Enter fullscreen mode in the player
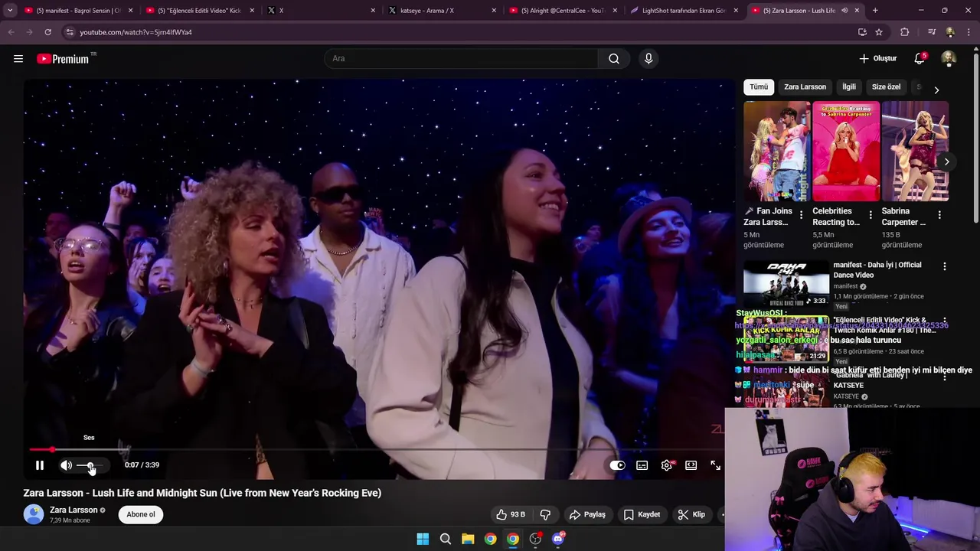The width and height of the screenshot is (980, 551). pyautogui.click(x=715, y=465)
